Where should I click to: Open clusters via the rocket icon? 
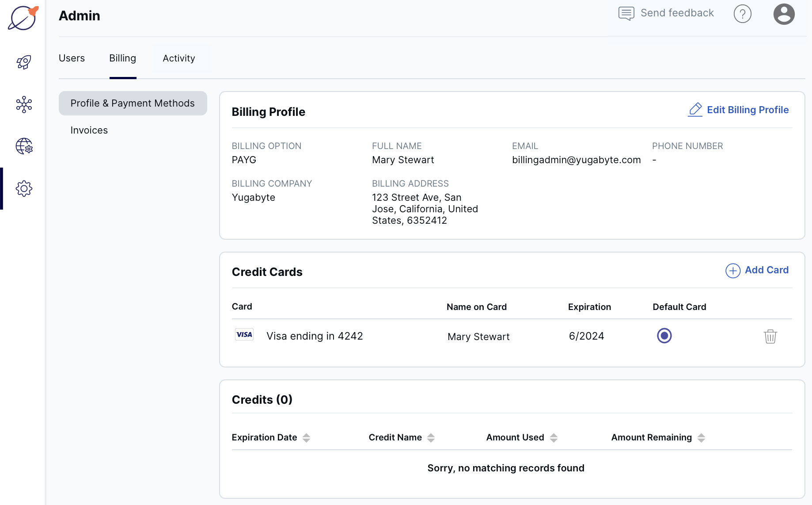click(x=23, y=62)
